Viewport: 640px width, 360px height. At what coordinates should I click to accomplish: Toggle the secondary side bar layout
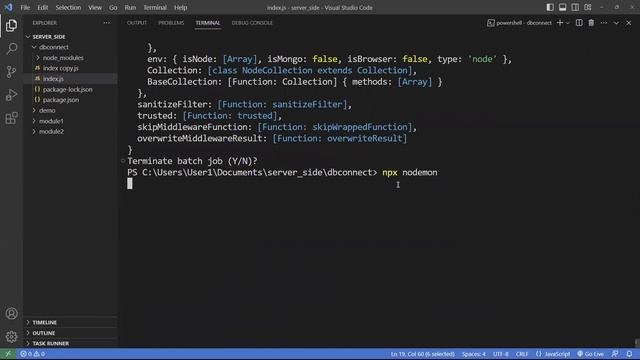pyautogui.click(x=575, y=7)
